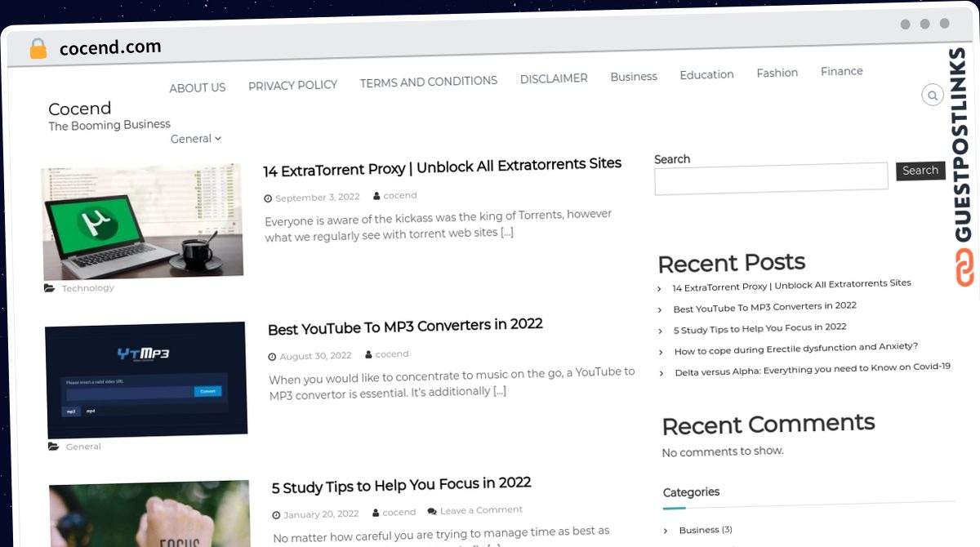Select the Fashion menu category

click(777, 73)
